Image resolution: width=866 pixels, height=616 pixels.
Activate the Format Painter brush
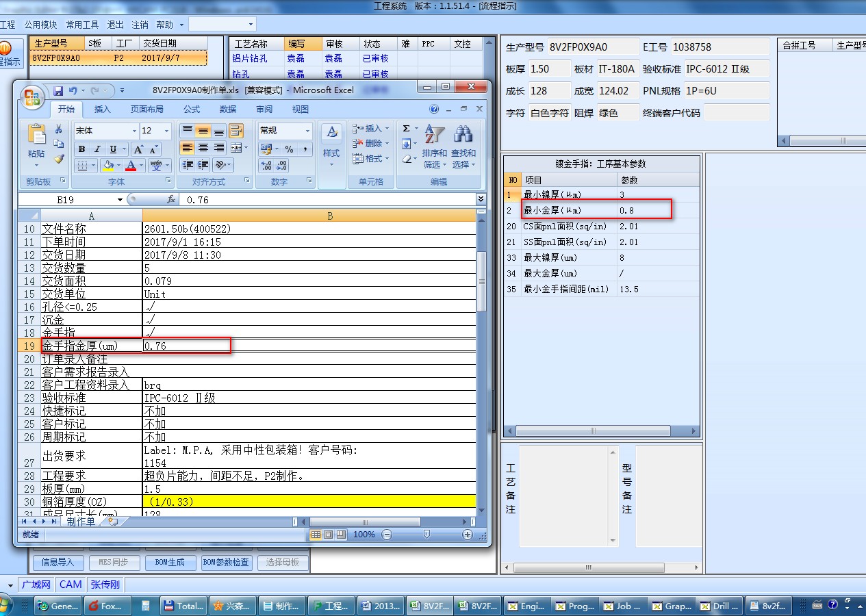point(59,159)
